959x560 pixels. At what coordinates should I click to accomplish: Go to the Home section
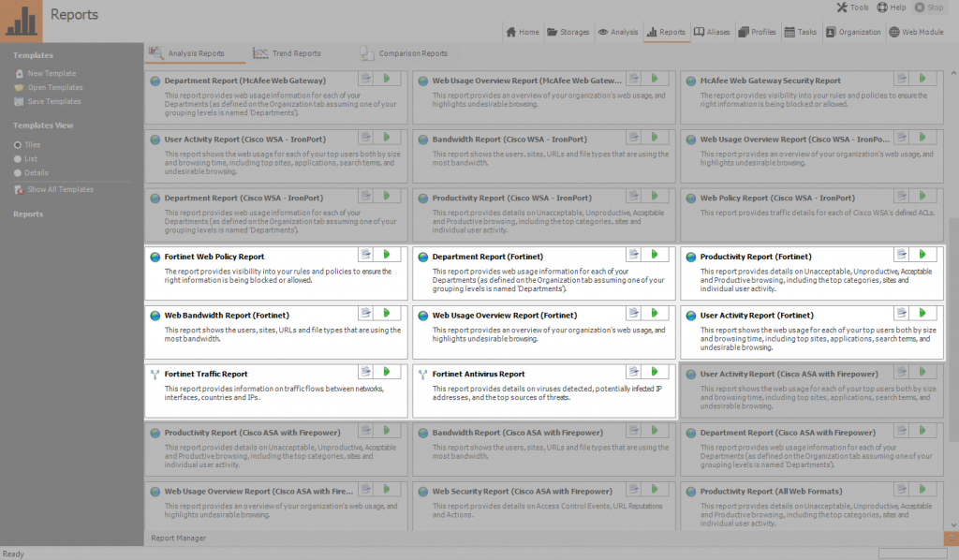click(x=523, y=32)
